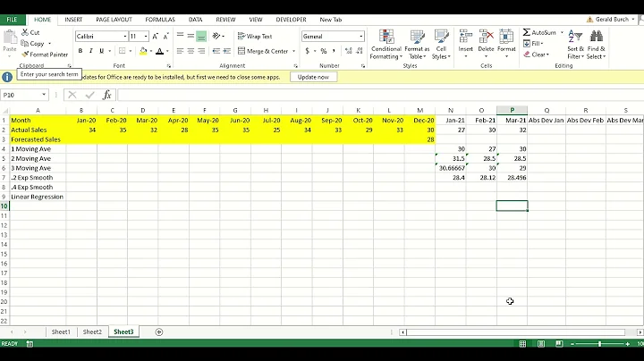Center text horizontally
The width and height of the screenshot is (644, 361).
pos(191,51)
